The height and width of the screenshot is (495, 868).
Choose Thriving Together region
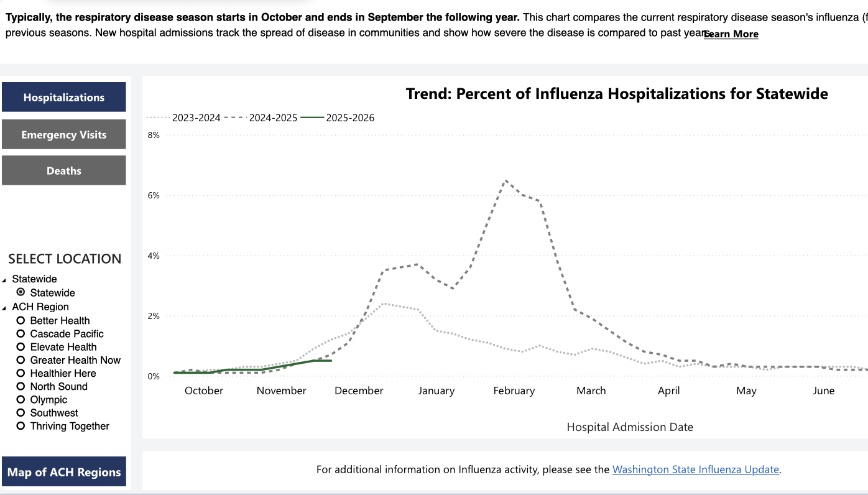click(x=21, y=425)
